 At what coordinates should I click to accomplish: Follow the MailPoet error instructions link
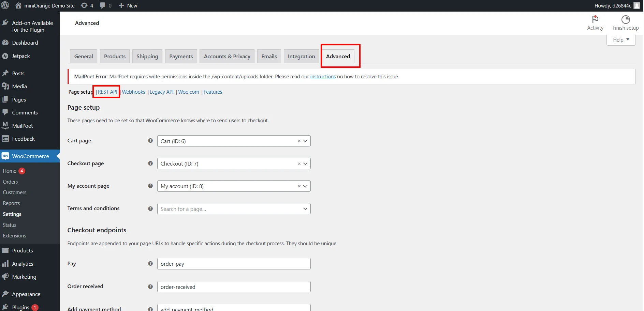323,76
